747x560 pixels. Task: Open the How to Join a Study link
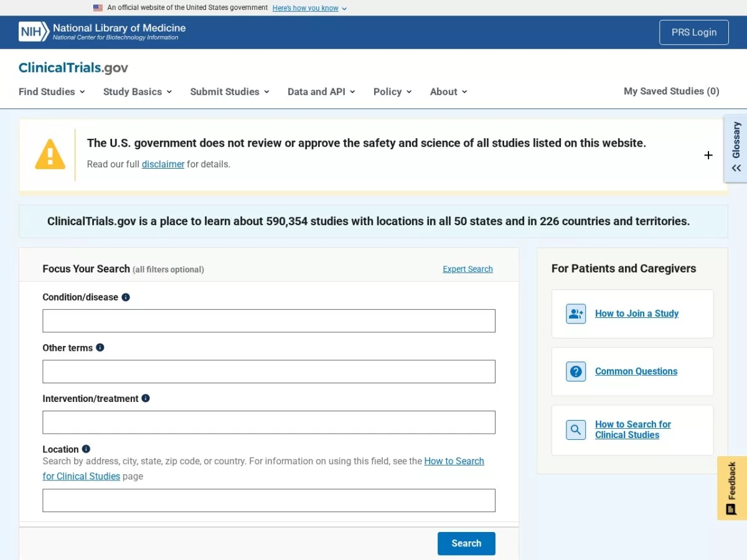coord(637,314)
